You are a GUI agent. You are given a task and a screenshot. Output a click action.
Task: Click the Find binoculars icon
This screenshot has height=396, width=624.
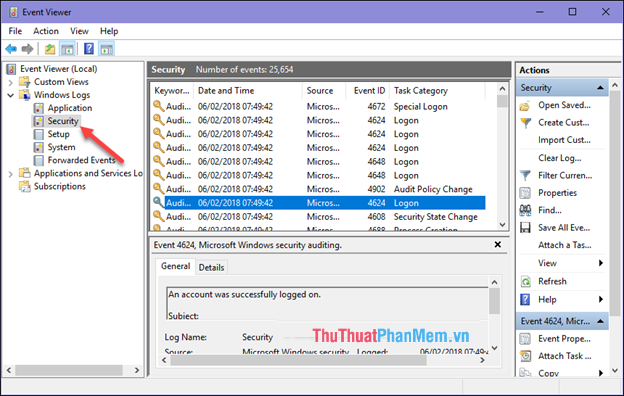point(525,210)
